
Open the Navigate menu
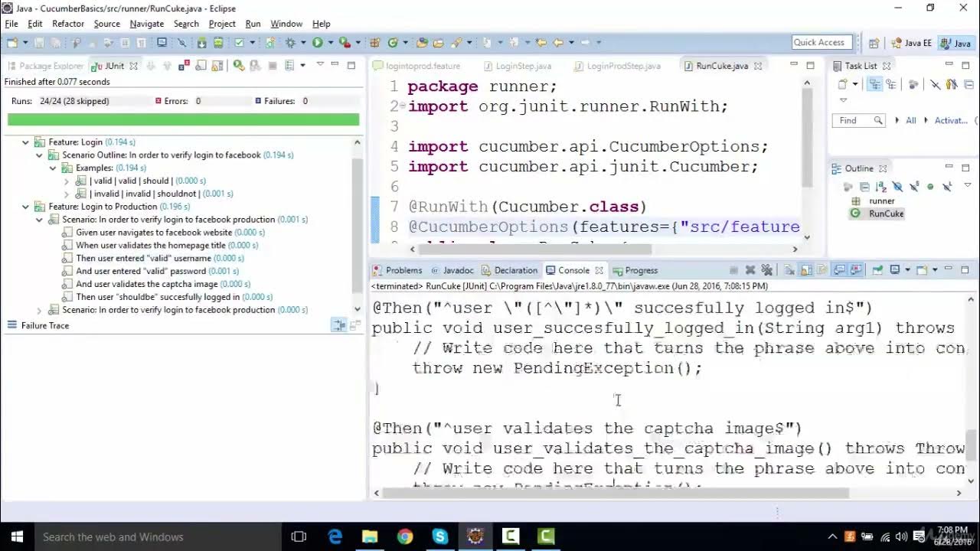tap(147, 24)
